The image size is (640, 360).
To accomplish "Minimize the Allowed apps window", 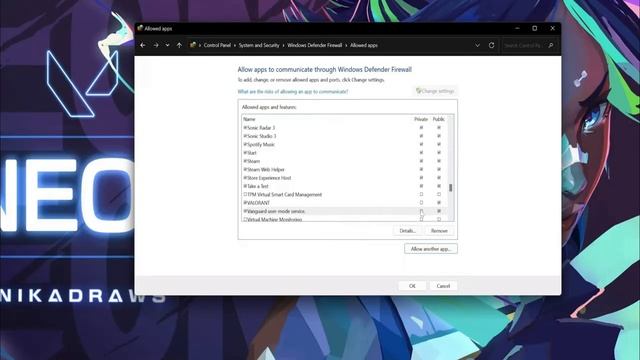I will coord(517,28).
